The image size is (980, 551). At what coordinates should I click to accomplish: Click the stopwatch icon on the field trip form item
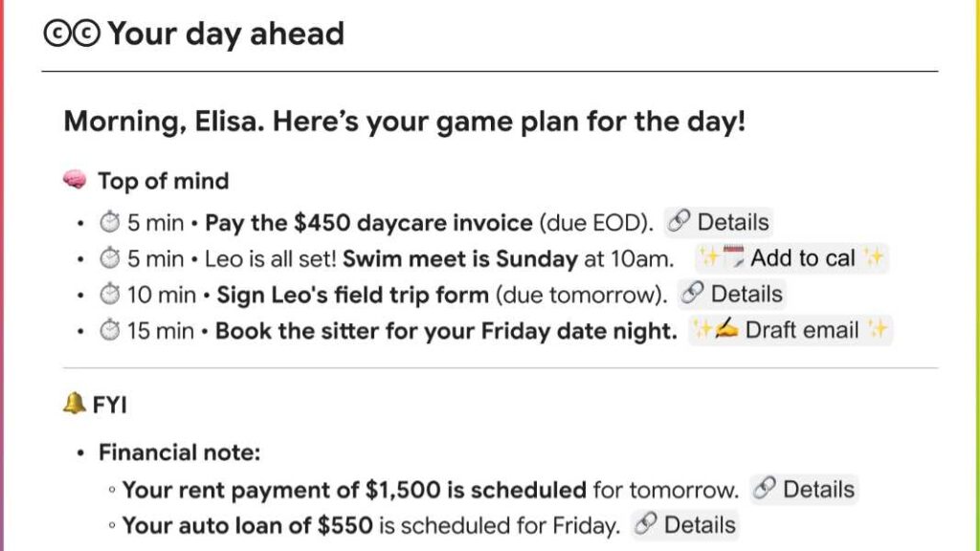[x=109, y=295]
